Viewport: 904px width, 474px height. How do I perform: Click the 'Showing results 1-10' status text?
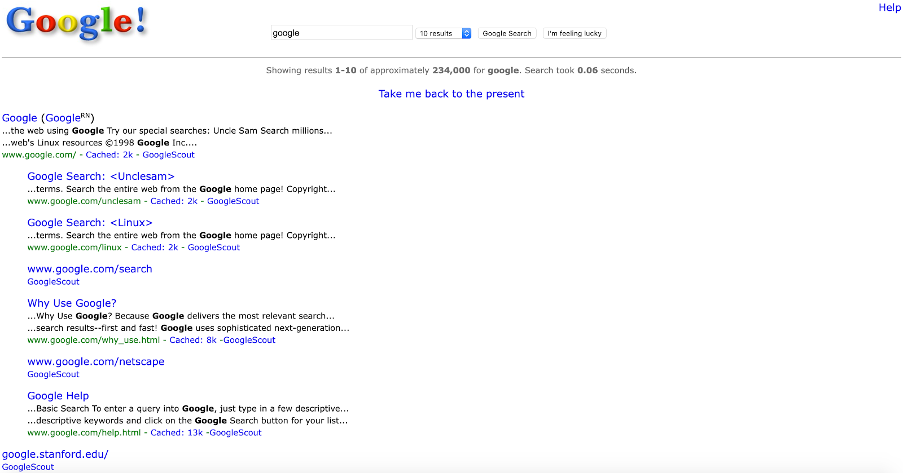pos(451,70)
